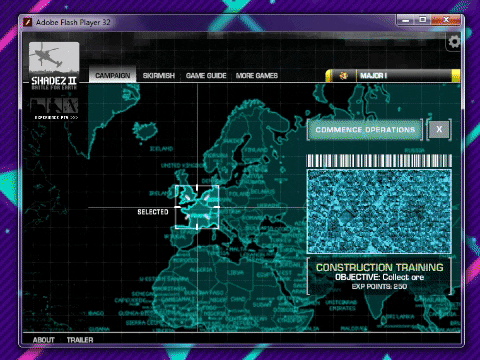Click Iceland on the map

(146, 130)
